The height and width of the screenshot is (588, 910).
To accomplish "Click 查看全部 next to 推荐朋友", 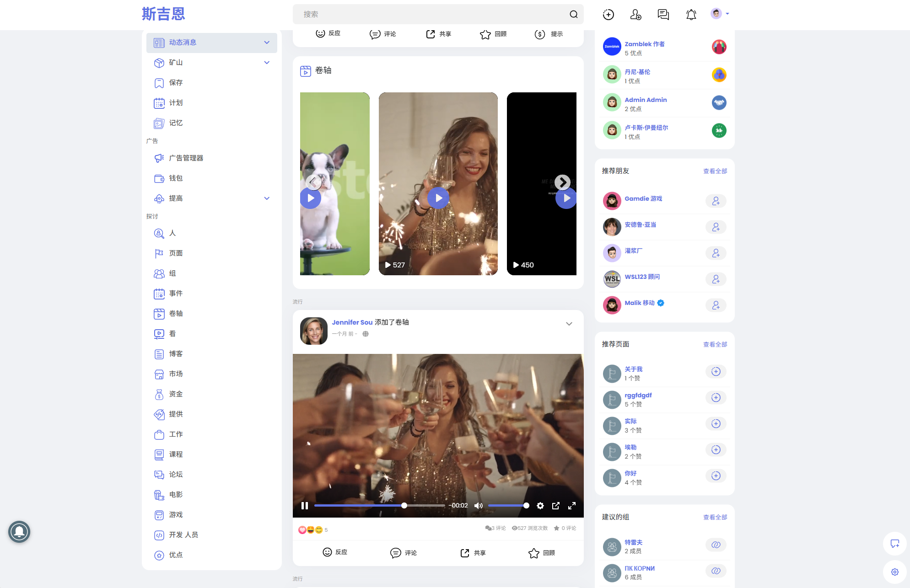I will (715, 171).
